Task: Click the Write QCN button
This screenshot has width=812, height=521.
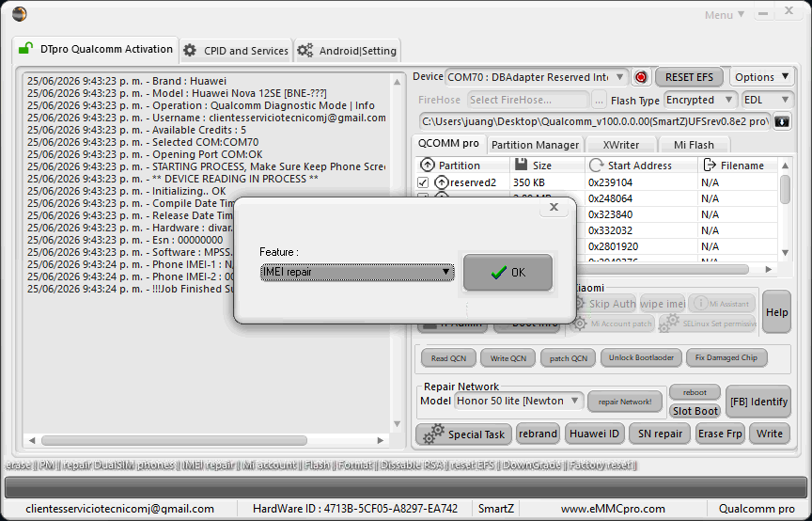Action: point(508,358)
